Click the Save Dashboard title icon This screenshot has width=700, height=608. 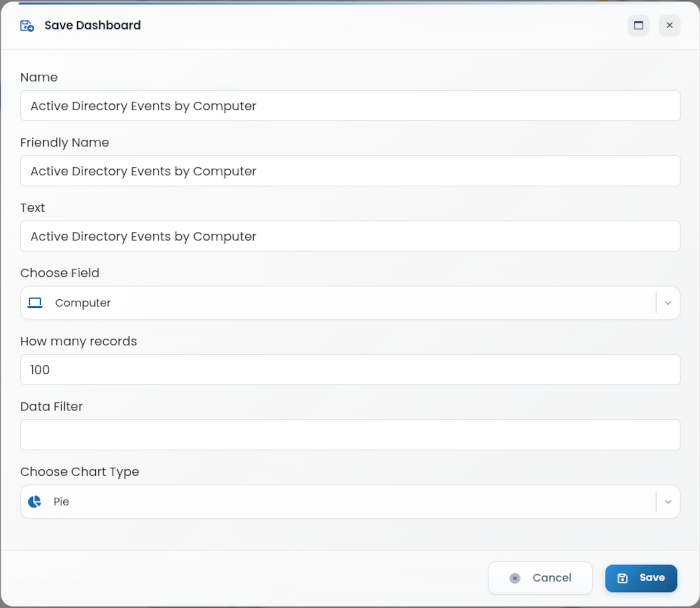pos(27,26)
